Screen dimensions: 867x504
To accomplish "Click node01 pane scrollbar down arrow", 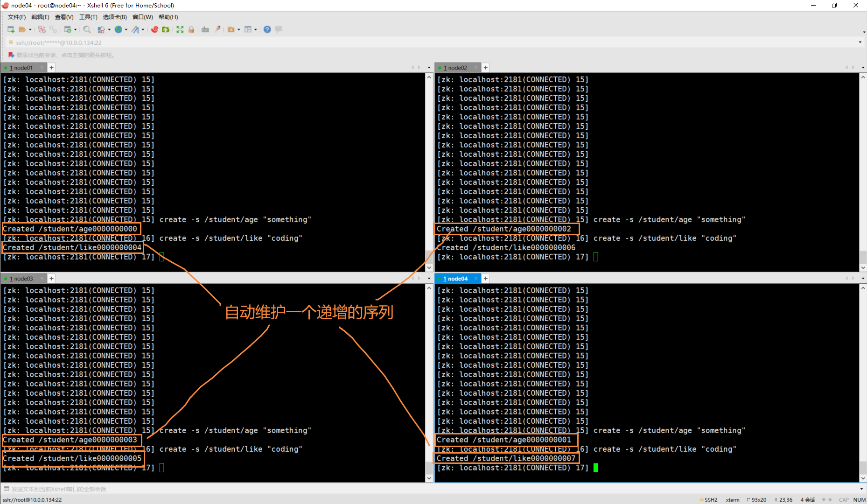I will (429, 267).
